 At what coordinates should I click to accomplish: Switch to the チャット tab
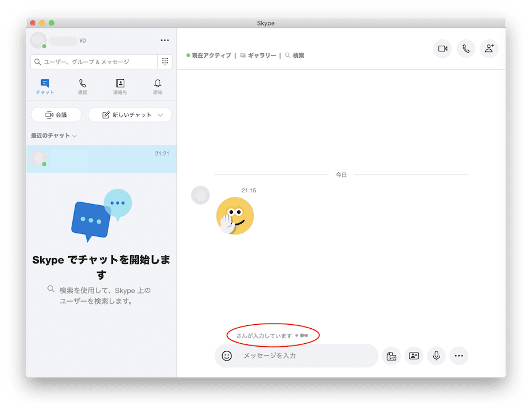[45, 87]
